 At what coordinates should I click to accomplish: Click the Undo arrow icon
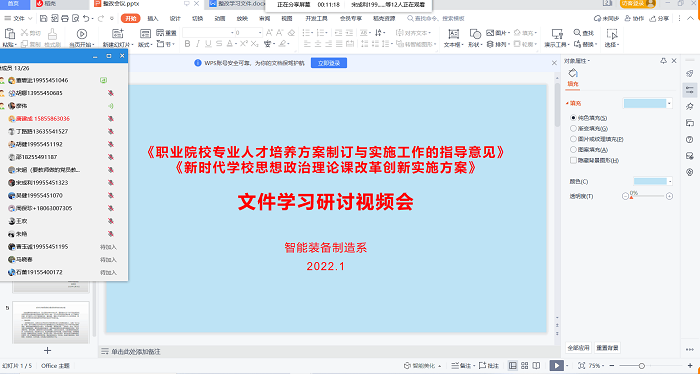(x=86, y=18)
